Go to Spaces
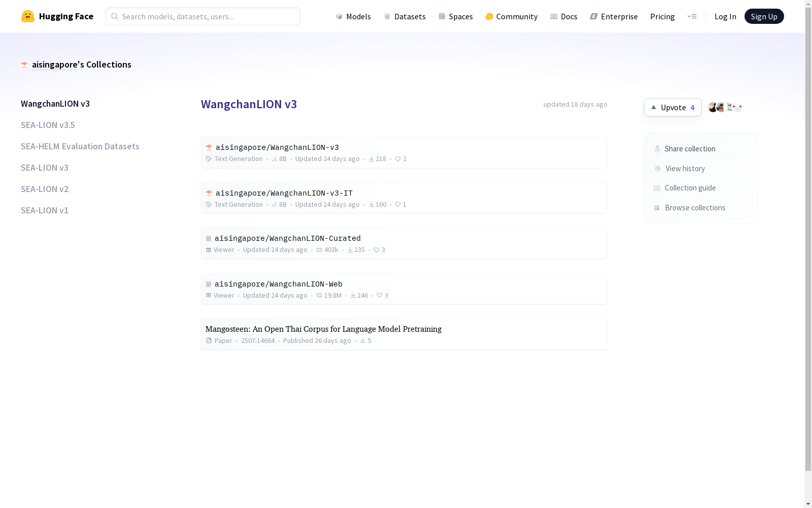This screenshot has height=508, width=812. click(x=456, y=16)
